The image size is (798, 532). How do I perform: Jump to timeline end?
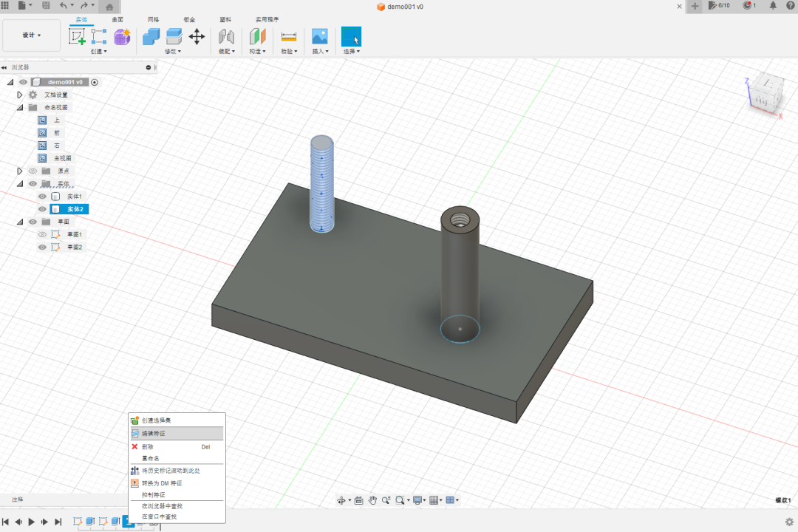pos(58,522)
